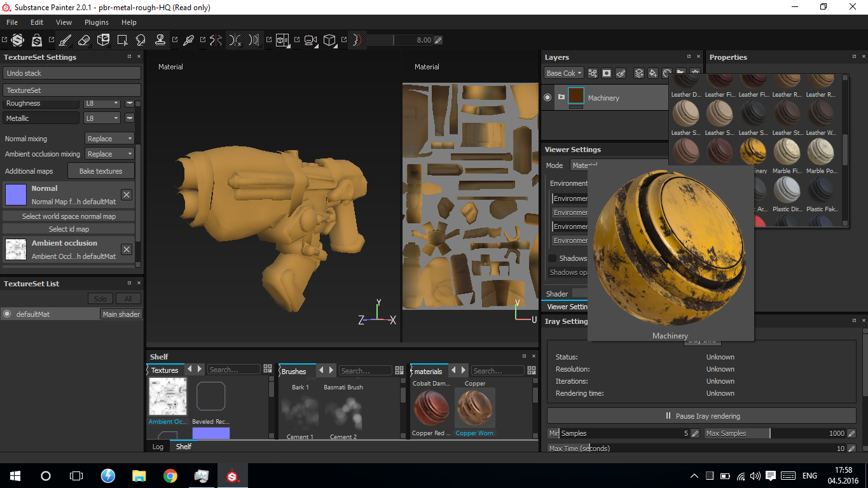
Task: Remove the Ambient occlusion map with X
Action: (x=127, y=249)
